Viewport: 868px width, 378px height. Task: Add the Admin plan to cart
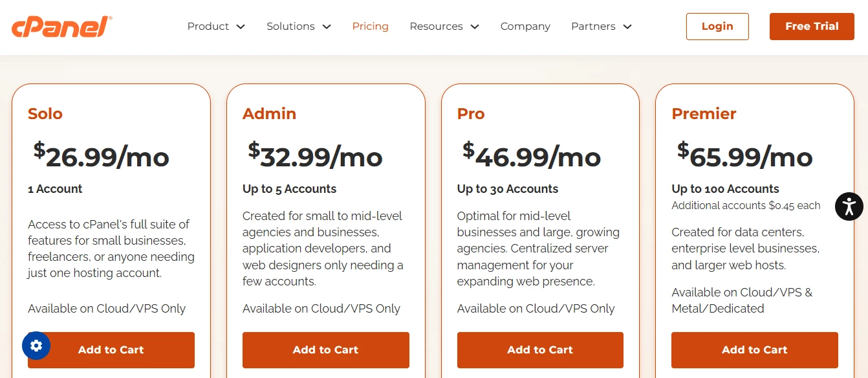pos(325,350)
